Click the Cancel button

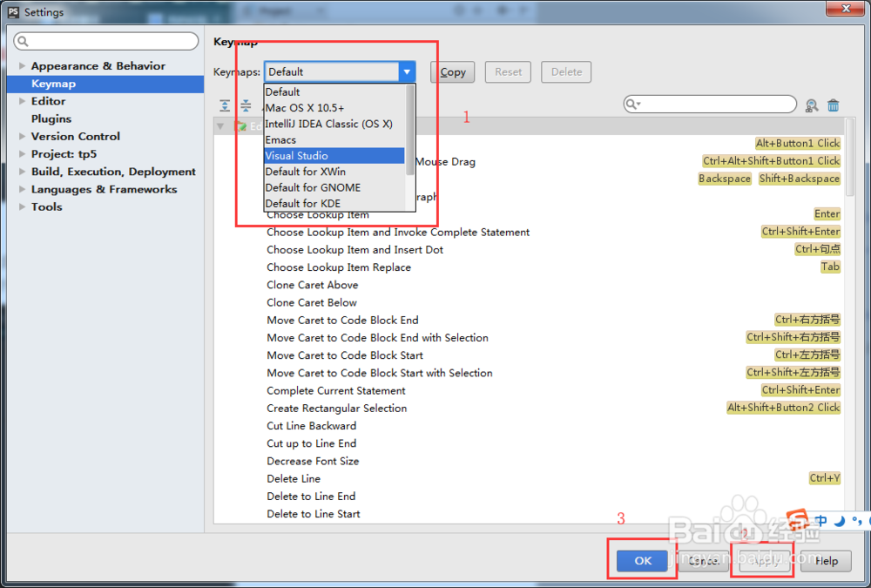[704, 561]
